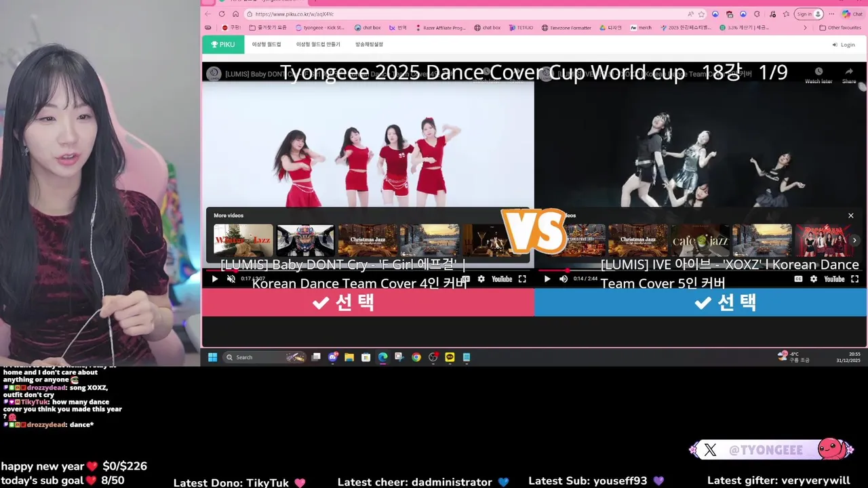
Task: Click the taskbar Search box
Action: click(x=264, y=357)
